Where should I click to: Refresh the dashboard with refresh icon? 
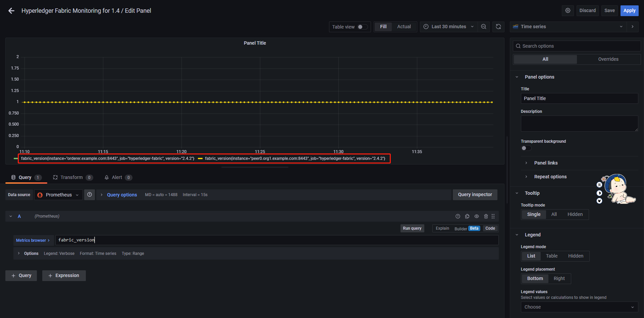pos(498,27)
